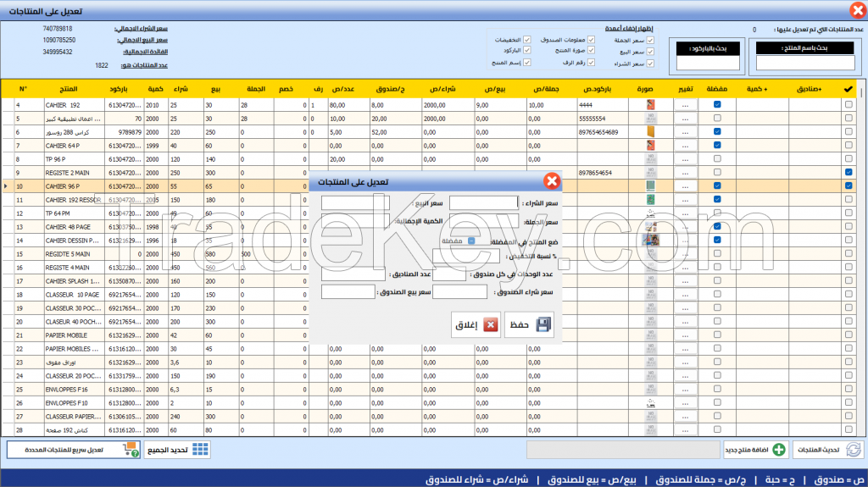Select the current-row arrow beside row 10

pos(6,186)
